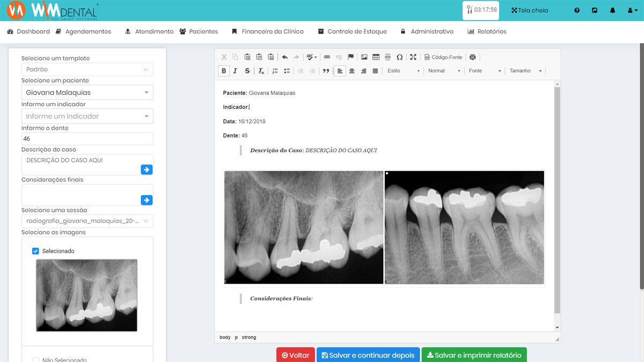The image size is (644, 362).
Task: Open Administrativo menu
Action: 427,32
